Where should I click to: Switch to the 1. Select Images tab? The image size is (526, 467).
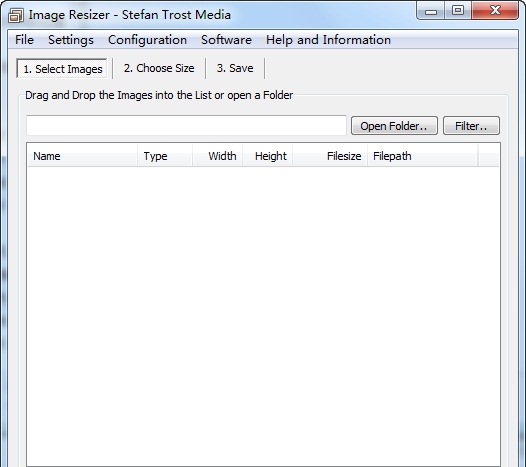(62, 68)
